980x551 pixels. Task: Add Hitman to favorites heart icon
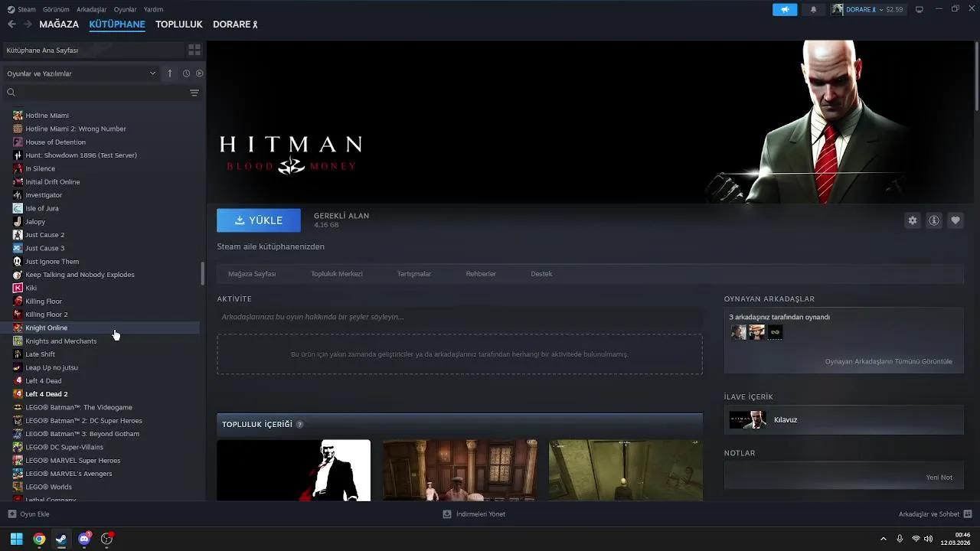pyautogui.click(x=955, y=220)
